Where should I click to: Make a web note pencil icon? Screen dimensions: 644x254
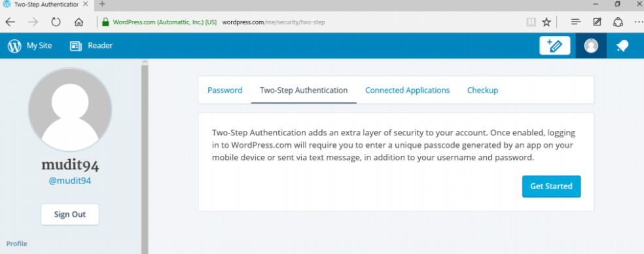point(597,22)
